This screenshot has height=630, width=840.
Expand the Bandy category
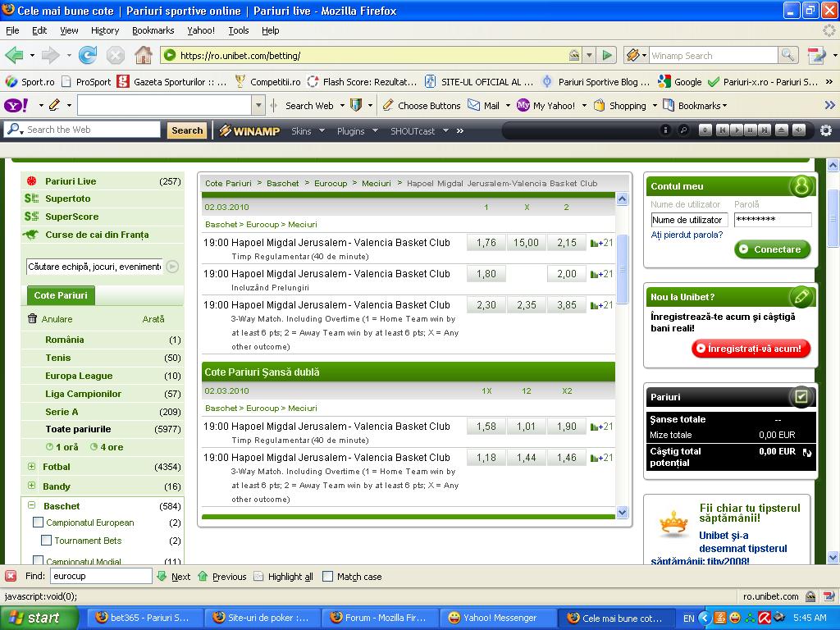(x=32, y=486)
